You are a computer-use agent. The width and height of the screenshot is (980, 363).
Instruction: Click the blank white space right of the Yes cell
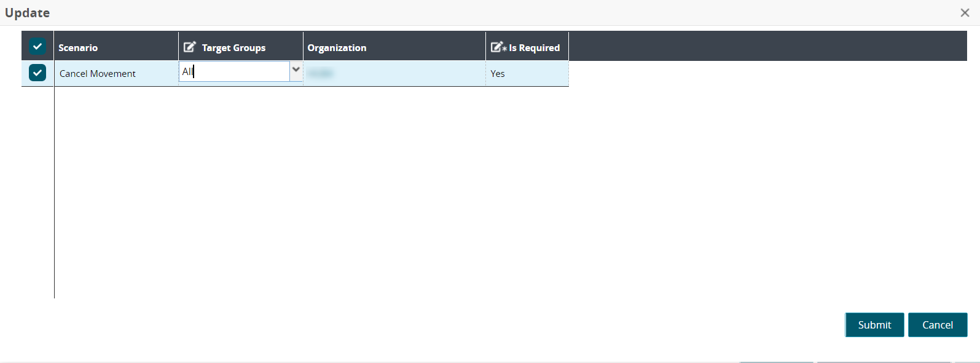tap(768, 74)
